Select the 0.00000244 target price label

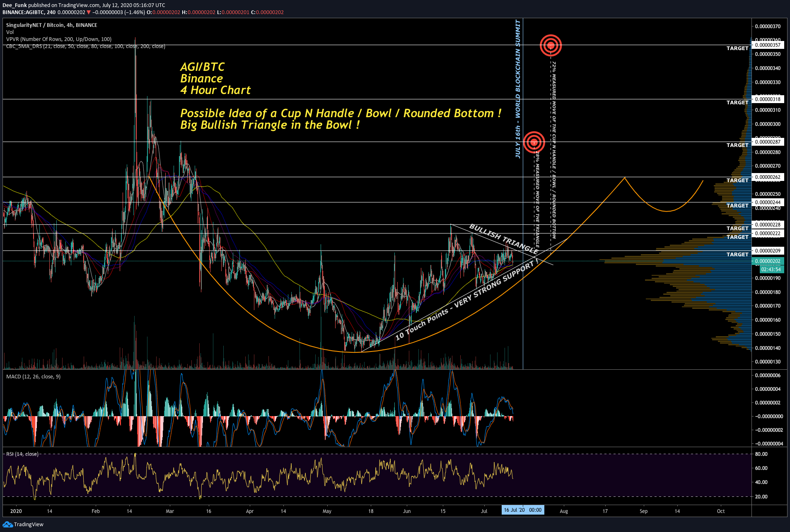click(x=768, y=202)
